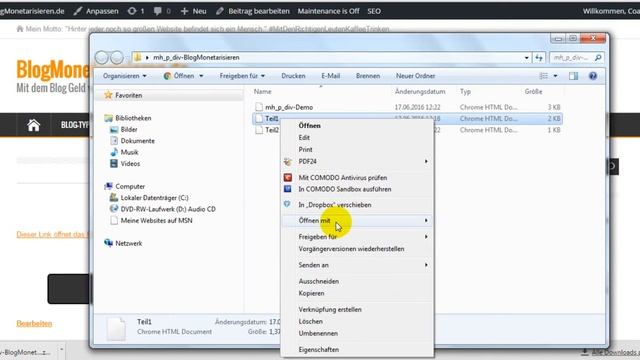Image resolution: width=640 pixels, height=360 pixels.
Task: Open Eigenschaften from context menu
Action: pyautogui.click(x=318, y=349)
